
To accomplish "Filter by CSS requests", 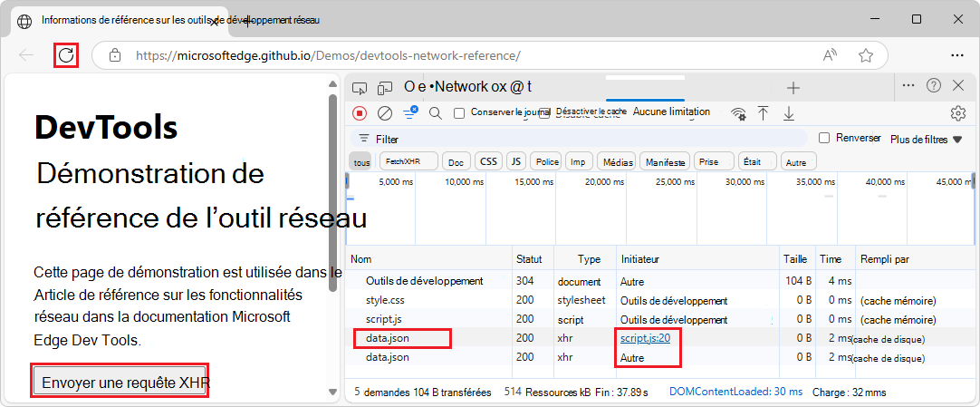I will pos(489,161).
